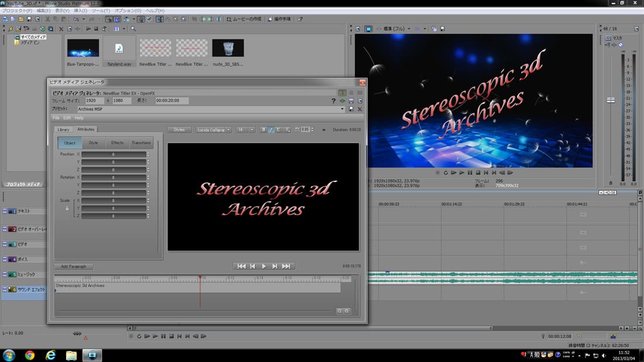Switch to the Library tab

tap(63, 129)
